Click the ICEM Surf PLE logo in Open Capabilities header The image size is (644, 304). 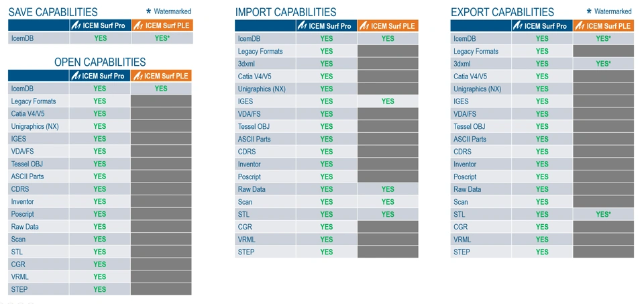click(138, 76)
